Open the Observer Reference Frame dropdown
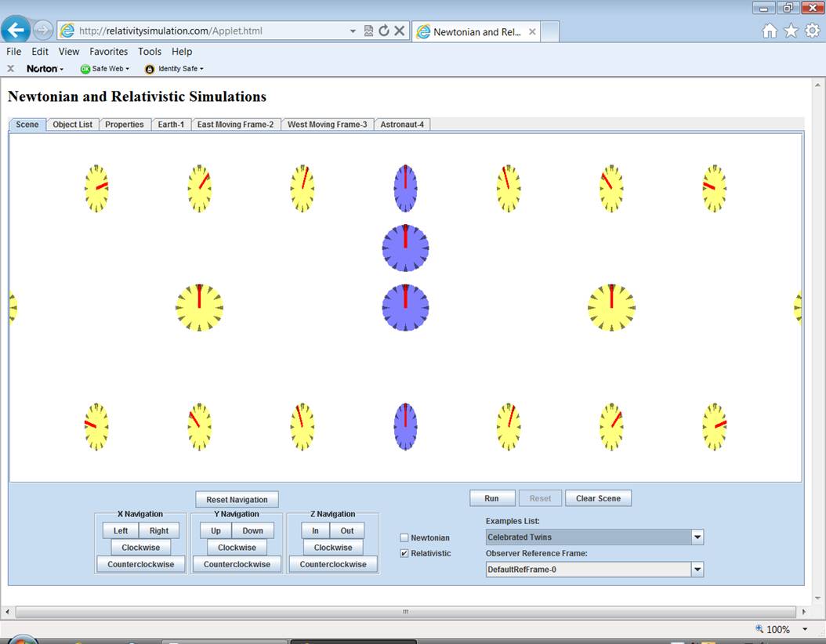The image size is (826, 644). coord(697,570)
